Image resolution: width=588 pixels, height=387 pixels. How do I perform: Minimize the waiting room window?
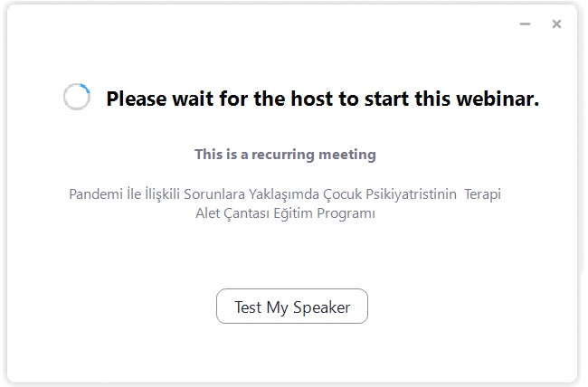pos(525,24)
